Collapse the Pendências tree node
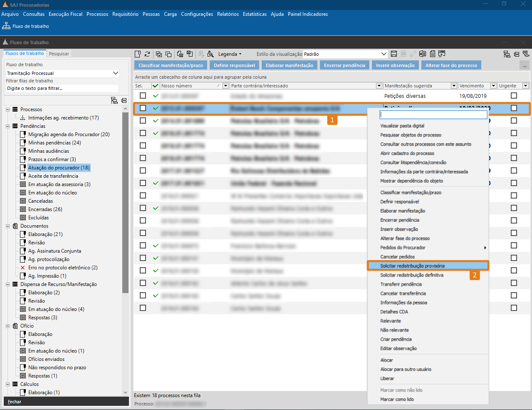 click(8, 126)
